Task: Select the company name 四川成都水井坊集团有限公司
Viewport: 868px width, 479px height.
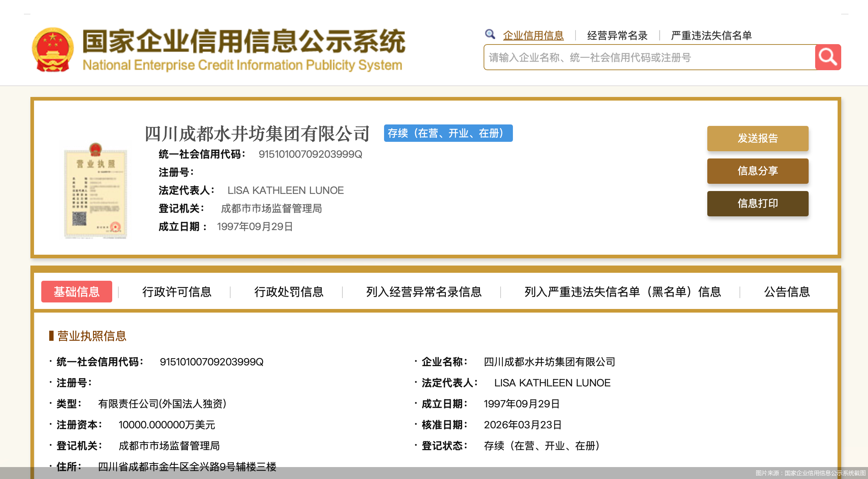Action: [x=256, y=133]
